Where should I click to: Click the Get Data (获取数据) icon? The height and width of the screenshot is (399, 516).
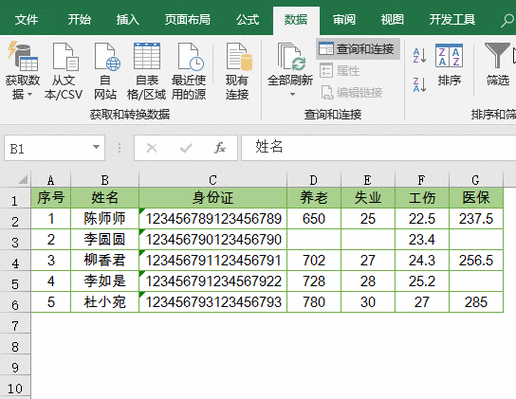[x=23, y=56]
